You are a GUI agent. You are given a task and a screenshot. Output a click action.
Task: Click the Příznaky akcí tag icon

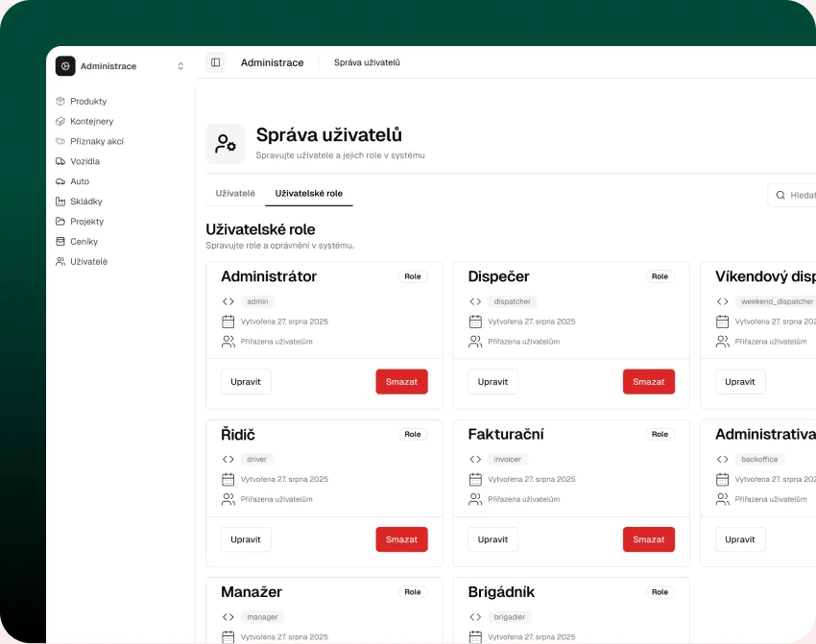[60, 141]
